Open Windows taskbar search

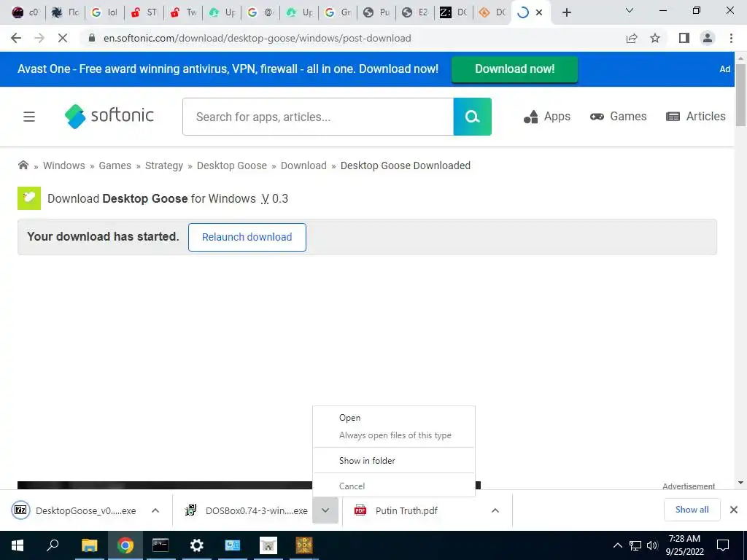click(53, 545)
